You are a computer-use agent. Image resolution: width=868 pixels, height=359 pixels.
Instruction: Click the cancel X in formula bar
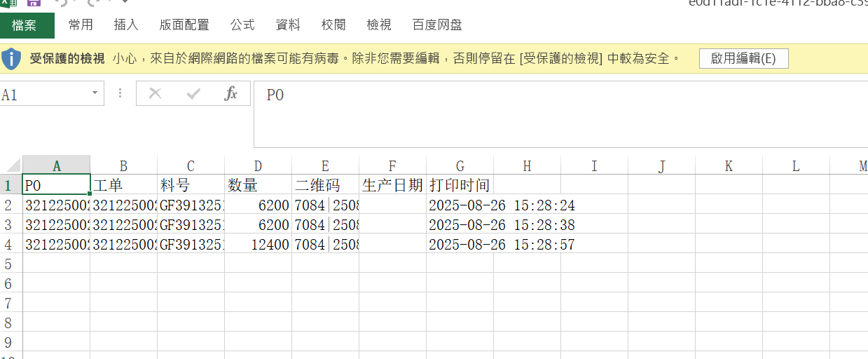coord(156,94)
